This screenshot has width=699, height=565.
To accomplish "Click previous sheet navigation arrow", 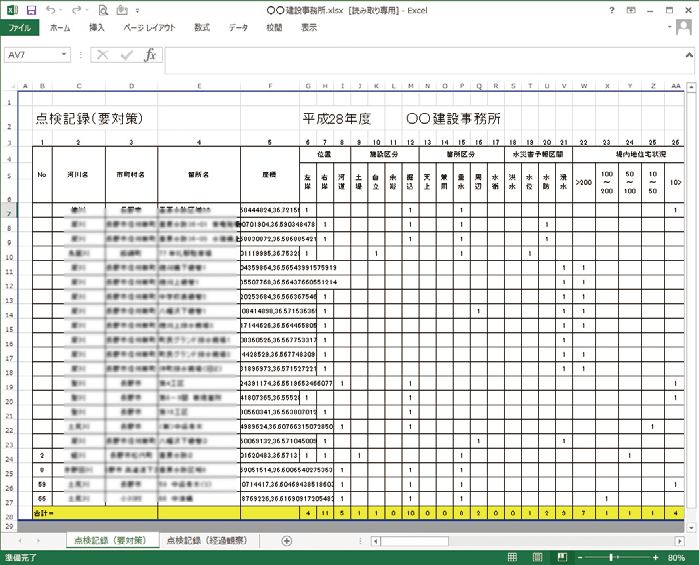I will click(x=20, y=541).
